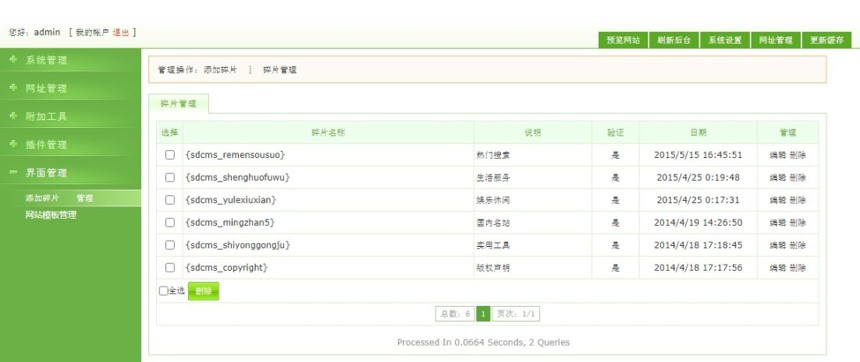
Task: Open 添加碎片 in the sidebar submenu
Action: (42, 198)
